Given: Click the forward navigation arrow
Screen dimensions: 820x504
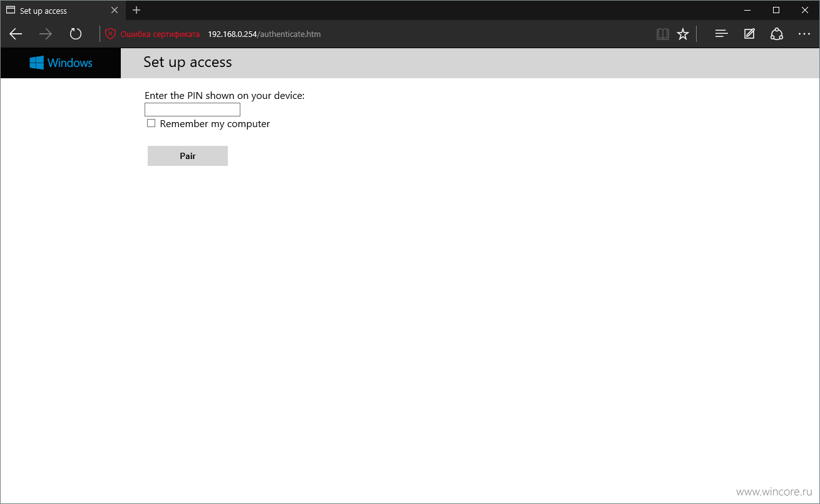Looking at the screenshot, I should pyautogui.click(x=46, y=34).
